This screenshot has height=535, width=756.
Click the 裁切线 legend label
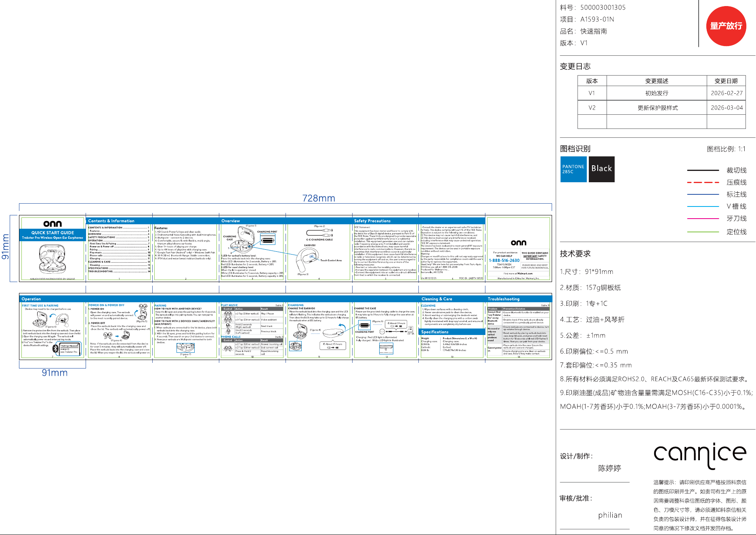point(737,170)
